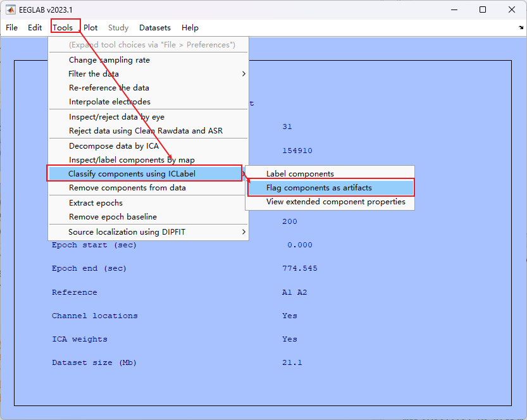The height and width of the screenshot is (420, 527).
Task: Expand Source localization using DIPFIT
Action: tap(148, 232)
